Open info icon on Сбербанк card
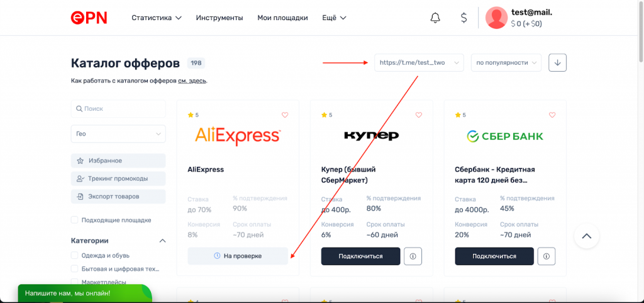The image size is (644, 303). tap(547, 256)
